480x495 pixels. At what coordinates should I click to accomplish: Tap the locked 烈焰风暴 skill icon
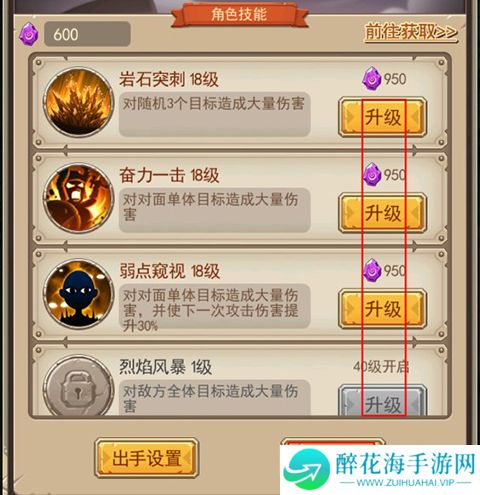[x=79, y=386]
